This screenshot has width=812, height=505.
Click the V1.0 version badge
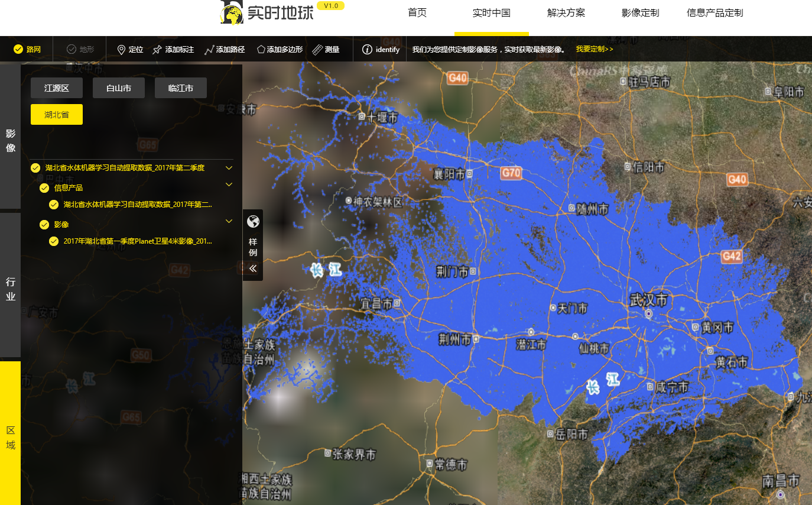(x=331, y=5)
